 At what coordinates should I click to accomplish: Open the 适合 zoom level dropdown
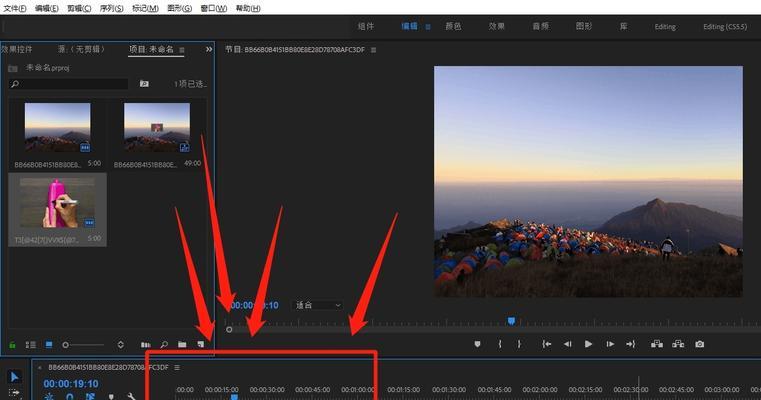(318, 305)
